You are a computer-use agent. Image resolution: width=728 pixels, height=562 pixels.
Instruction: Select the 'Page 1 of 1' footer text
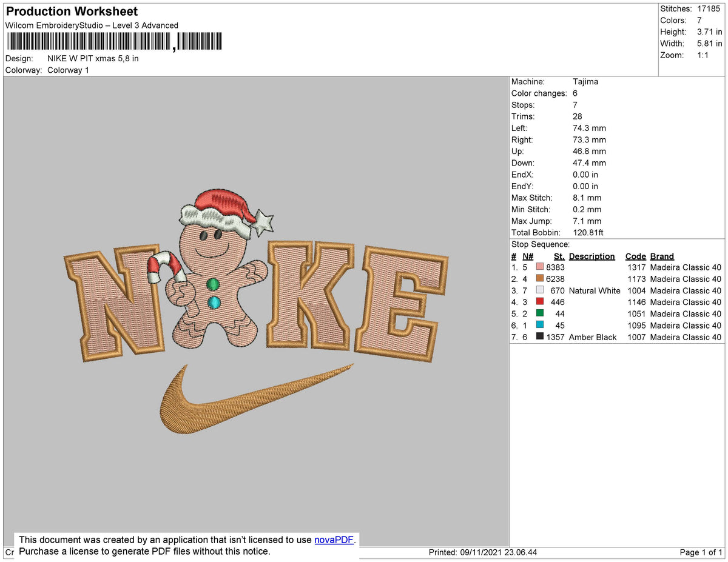tap(701, 553)
